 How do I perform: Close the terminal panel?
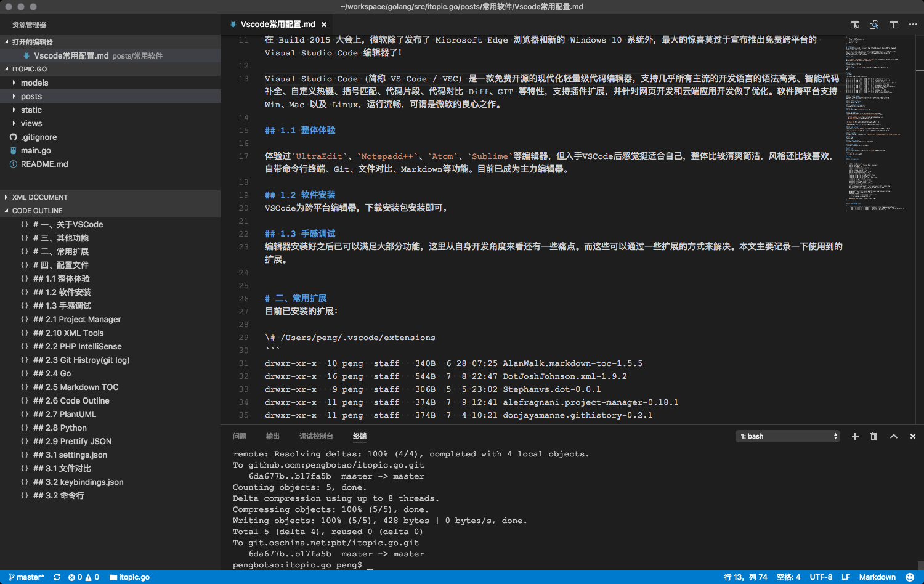click(x=913, y=436)
